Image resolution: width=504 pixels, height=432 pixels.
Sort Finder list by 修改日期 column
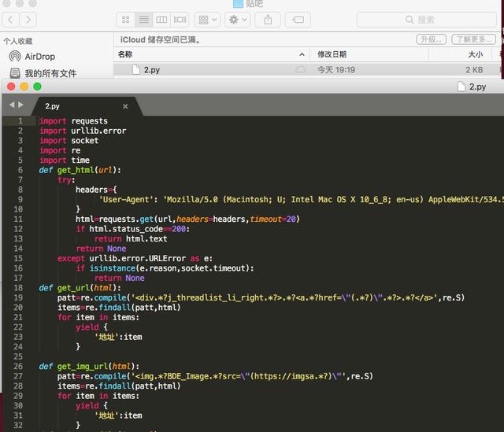click(369, 54)
